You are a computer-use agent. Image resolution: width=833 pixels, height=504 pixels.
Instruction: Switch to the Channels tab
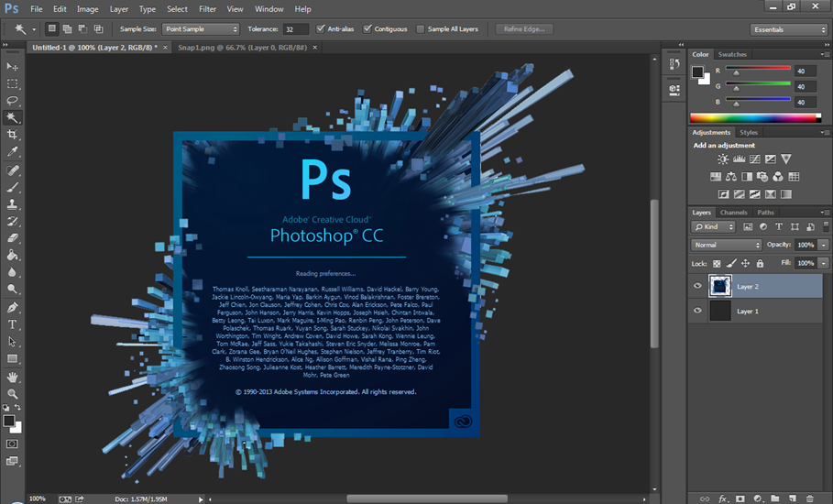click(733, 212)
